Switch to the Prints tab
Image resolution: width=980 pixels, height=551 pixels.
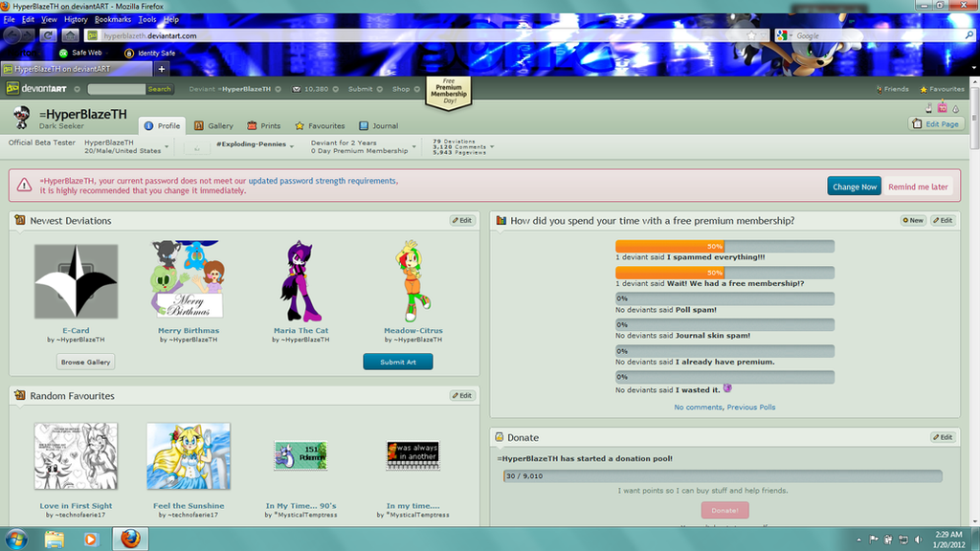pyautogui.click(x=264, y=125)
